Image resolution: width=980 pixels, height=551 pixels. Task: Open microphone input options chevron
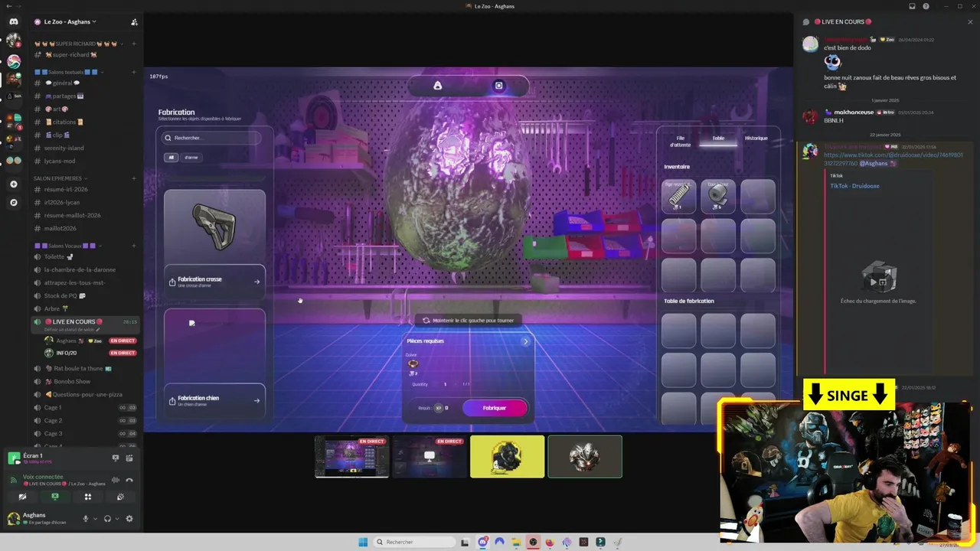tap(95, 518)
